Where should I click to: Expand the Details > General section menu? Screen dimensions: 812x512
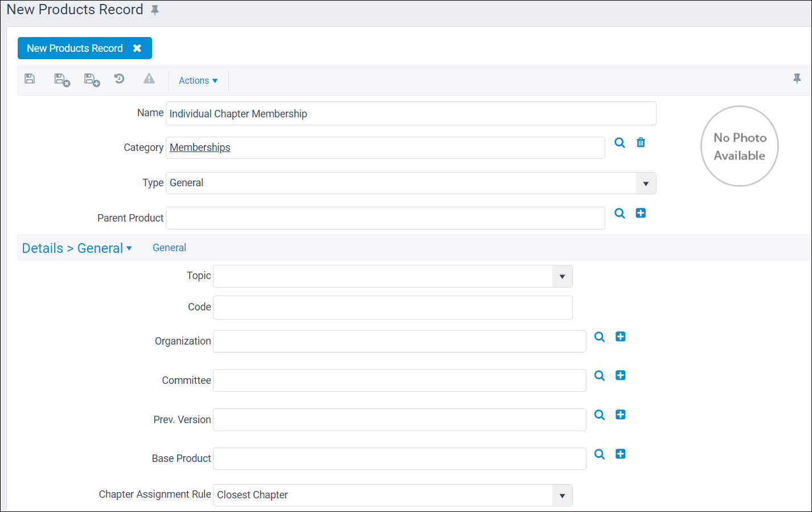click(77, 248)
